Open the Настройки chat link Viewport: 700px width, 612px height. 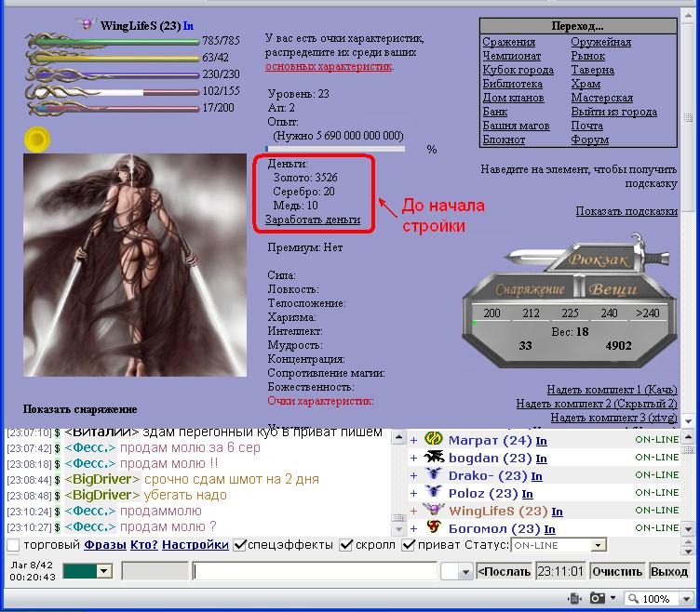pos(195,545)
